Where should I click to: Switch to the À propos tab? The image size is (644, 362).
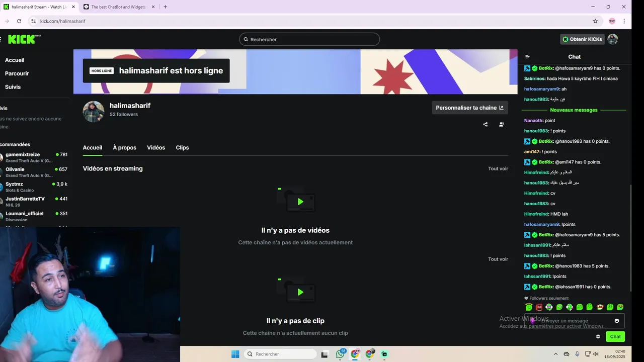pyautogui.click(x=124, y=148)
